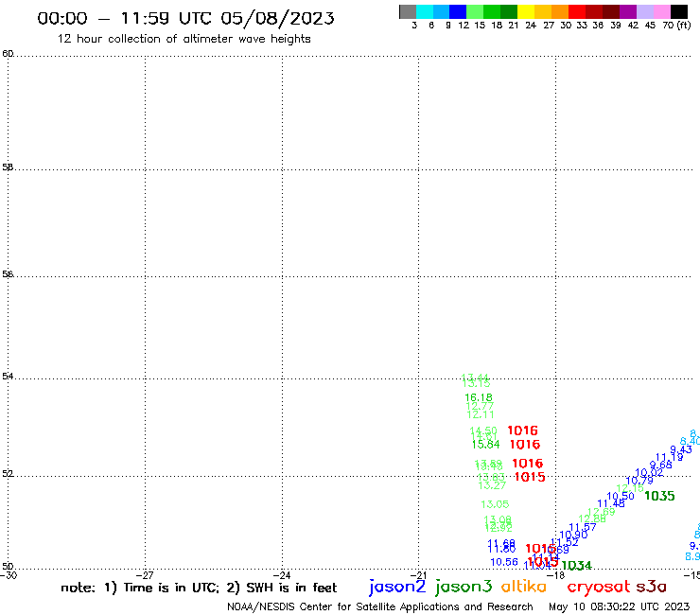Click the latitude label 56
This screenshot has width=700, height=615.
click(8, 274)
